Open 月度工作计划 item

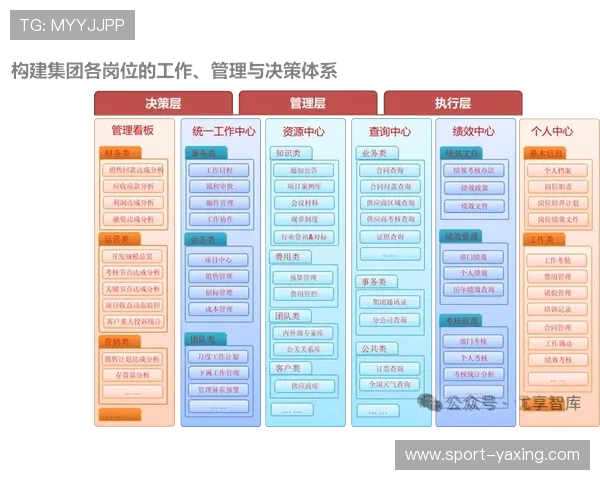(x=218, y=356)
